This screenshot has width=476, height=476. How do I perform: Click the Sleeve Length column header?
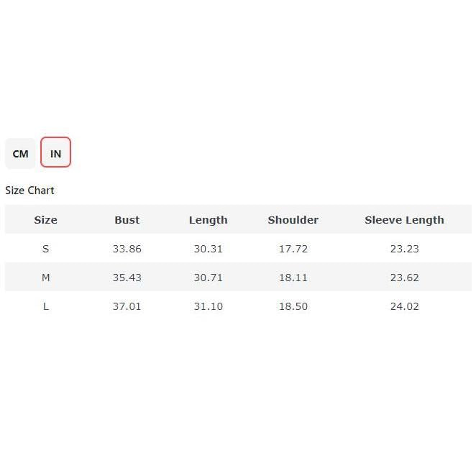click(x=404, y=220)
